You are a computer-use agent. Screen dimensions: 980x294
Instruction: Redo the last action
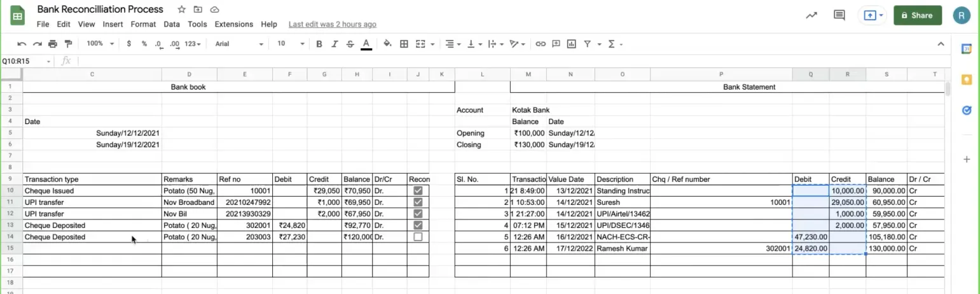[37, 44]
